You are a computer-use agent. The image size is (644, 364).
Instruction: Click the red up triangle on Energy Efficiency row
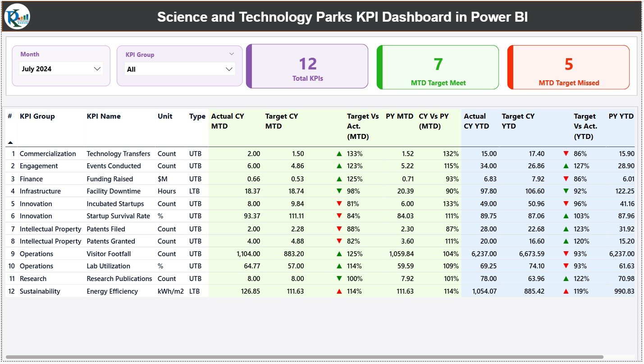(x=339, y=291)
